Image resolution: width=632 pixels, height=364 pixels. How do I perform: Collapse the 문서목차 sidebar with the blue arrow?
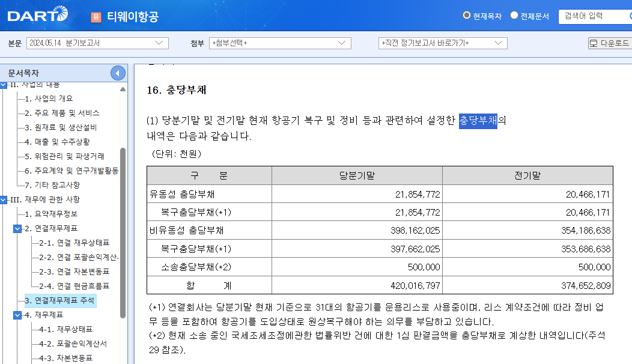pos(118,72)
